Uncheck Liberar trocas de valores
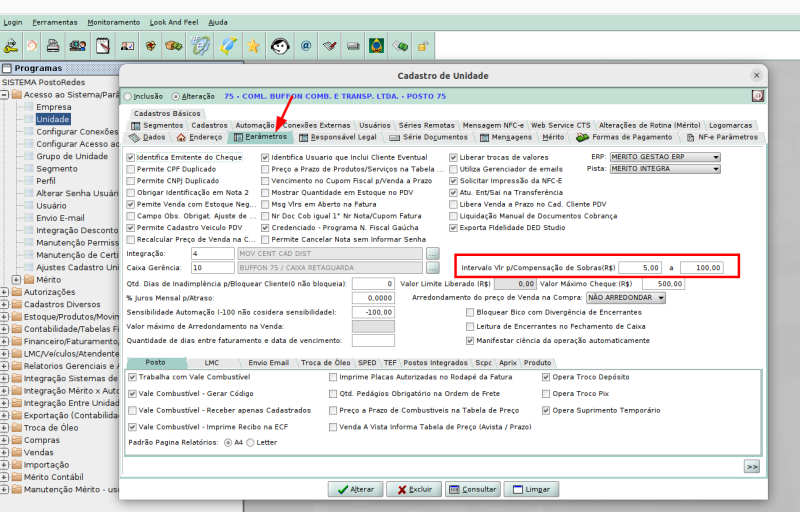The image size is (800, 512). pos(453,158)
